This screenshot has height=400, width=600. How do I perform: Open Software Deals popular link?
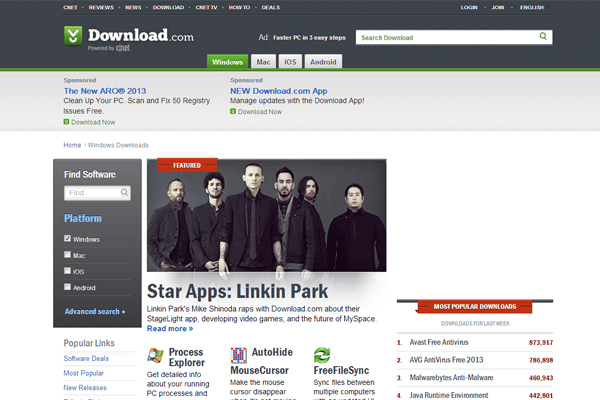click(86, 358)
